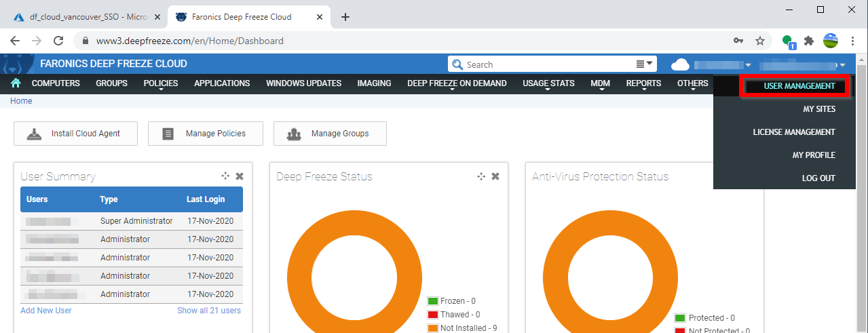
Task: Expand the REPORTS dropdown menu
Action: (643, 83)
